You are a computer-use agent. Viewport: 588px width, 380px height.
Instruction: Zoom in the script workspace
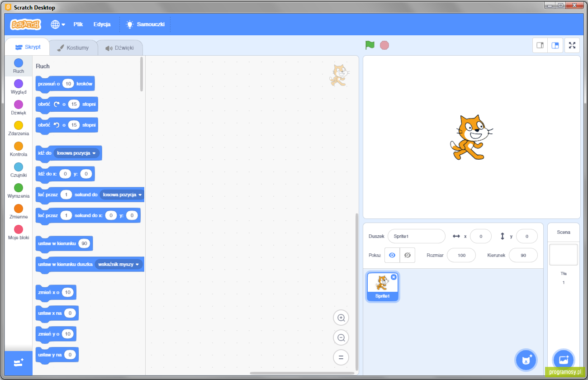(341, 318)
